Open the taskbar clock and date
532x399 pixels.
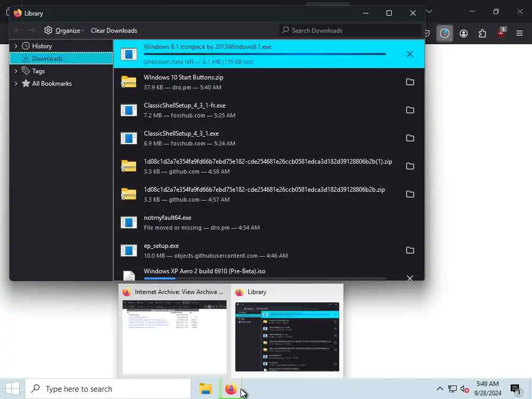487,389
